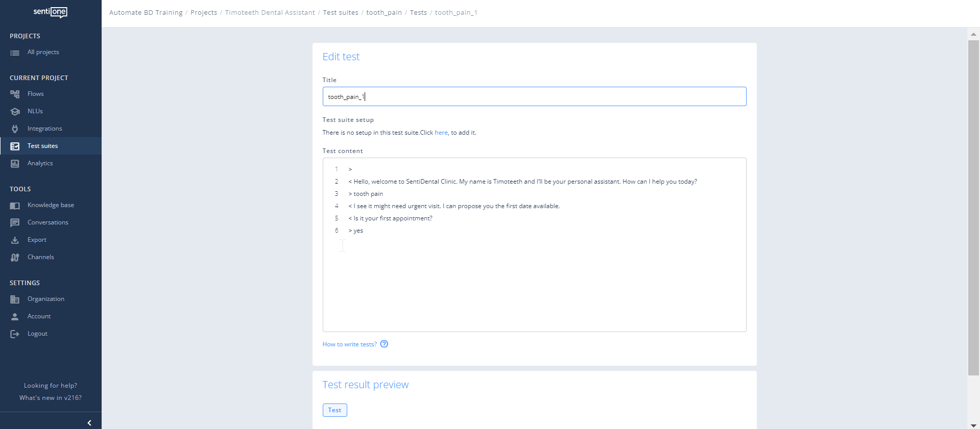This screenshot has height=429, width=980.
Task: Click the Organization building icon
Action: click(15, 299)
